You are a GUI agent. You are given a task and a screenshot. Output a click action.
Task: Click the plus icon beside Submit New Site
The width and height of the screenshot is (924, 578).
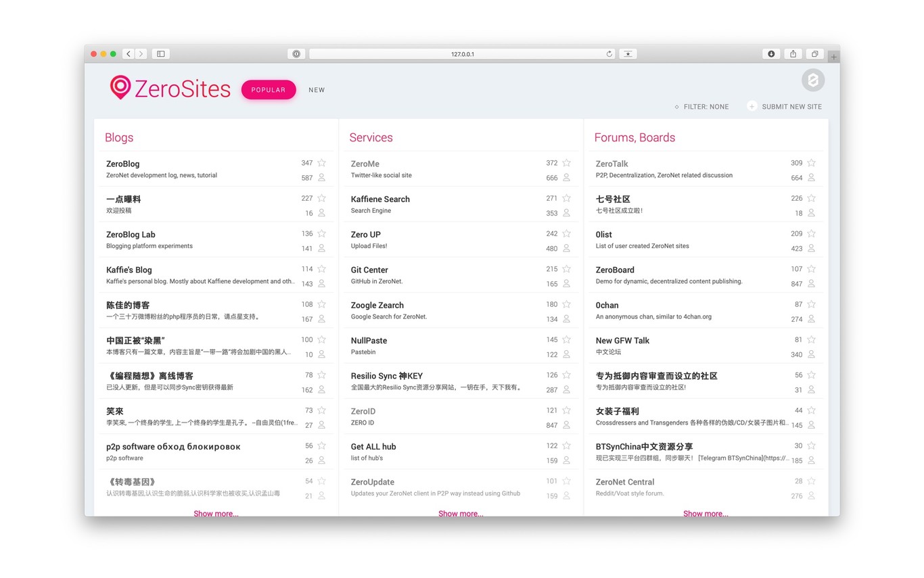752,106
